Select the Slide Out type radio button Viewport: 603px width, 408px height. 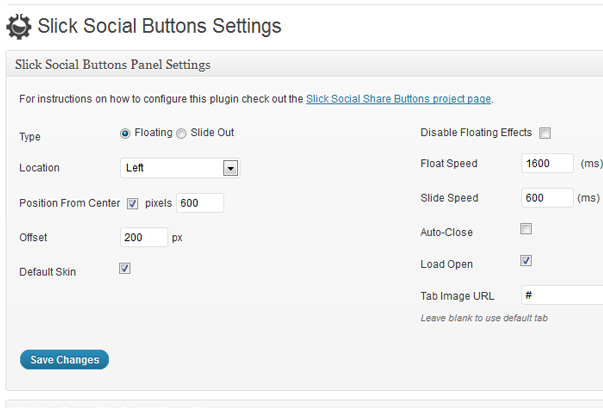[x=181, y=133]
